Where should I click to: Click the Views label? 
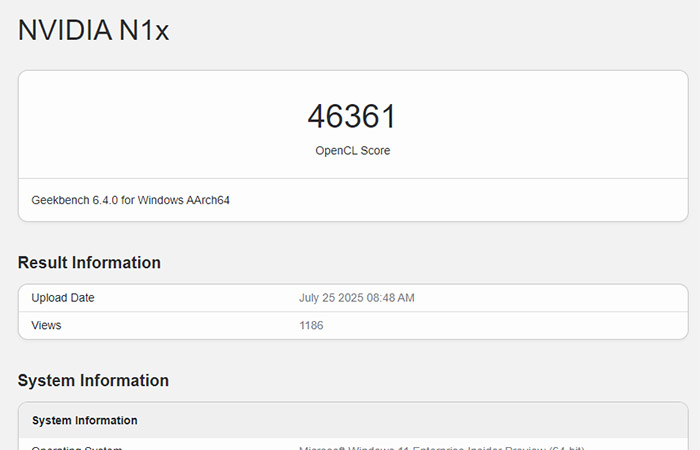(46, 325)
